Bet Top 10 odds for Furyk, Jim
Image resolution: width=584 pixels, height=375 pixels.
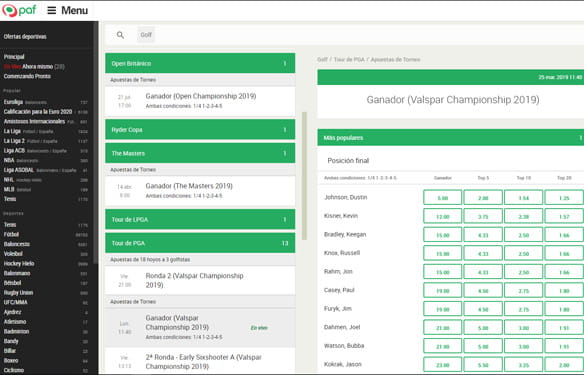pos(524,309)
